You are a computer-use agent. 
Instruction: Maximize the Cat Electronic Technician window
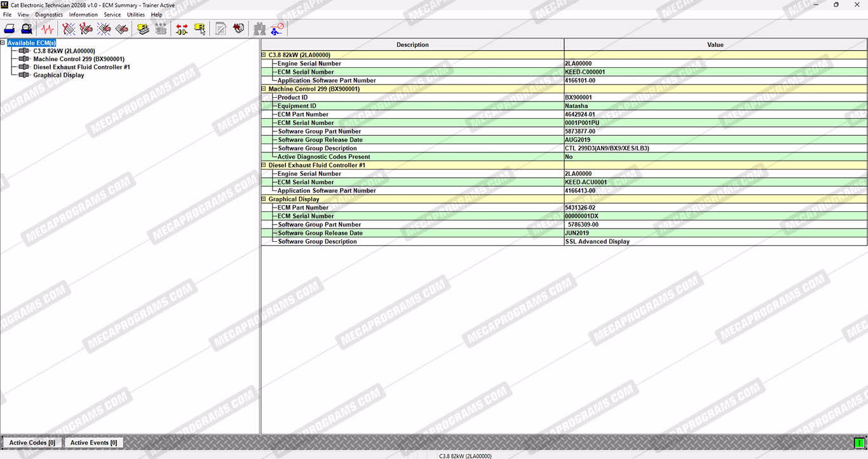(x=836, y=4)
